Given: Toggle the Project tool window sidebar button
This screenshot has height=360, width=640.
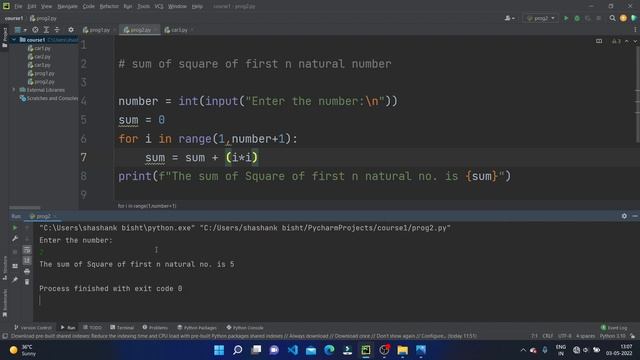Looking at the screenshot, I should [4, 37].
